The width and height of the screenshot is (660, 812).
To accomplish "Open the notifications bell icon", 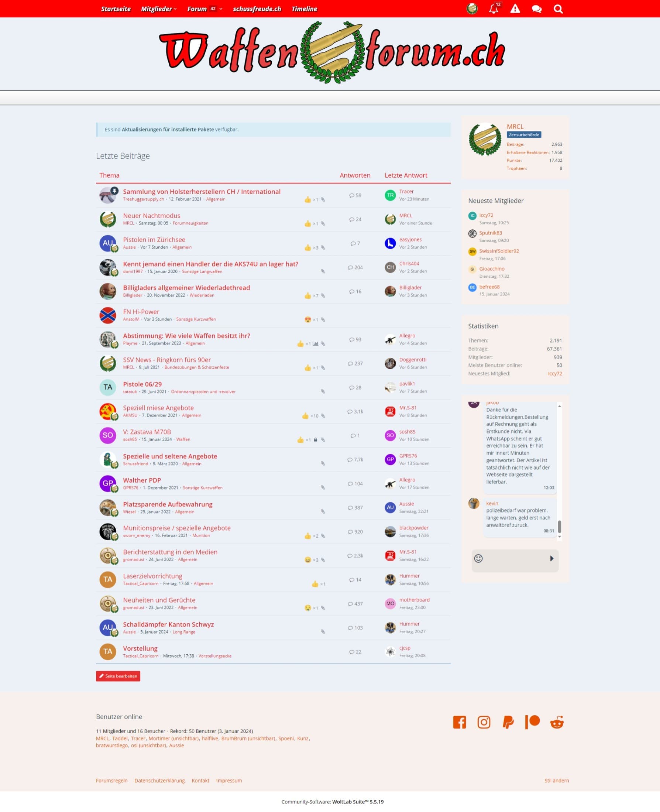I will (494, 9).
